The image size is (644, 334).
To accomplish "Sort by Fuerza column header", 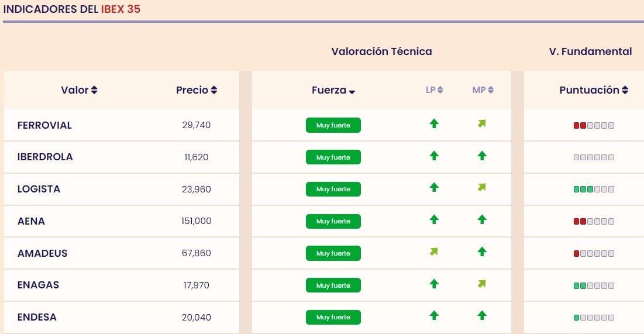I will [x=333, y=91].
